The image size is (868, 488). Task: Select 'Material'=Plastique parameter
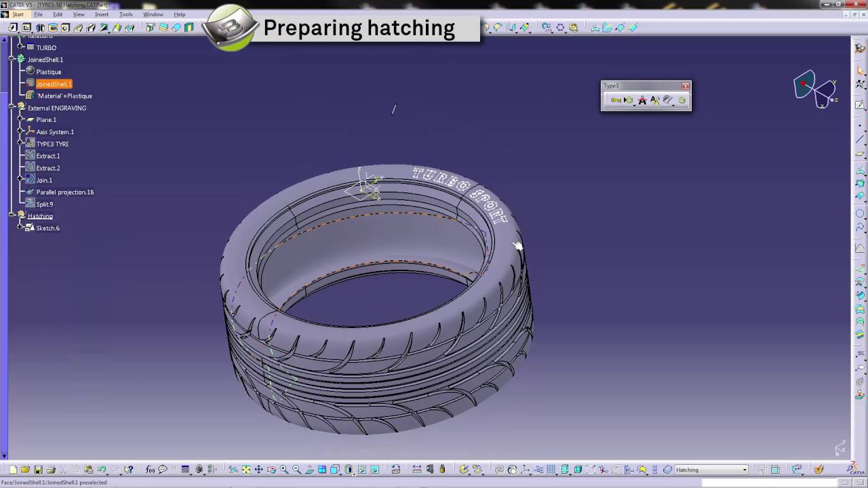click(x=64, y=96)
